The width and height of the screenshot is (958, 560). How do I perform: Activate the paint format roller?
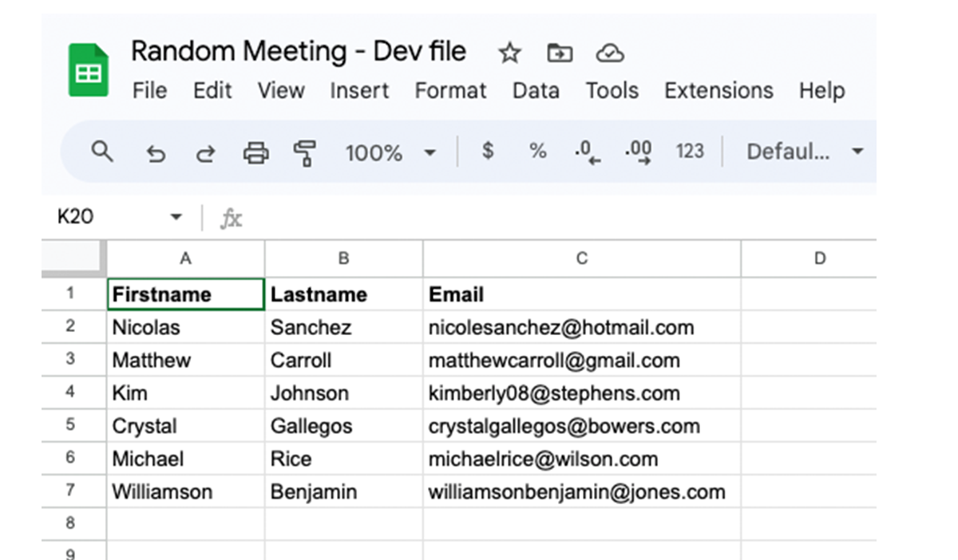(x=304, y=152)
